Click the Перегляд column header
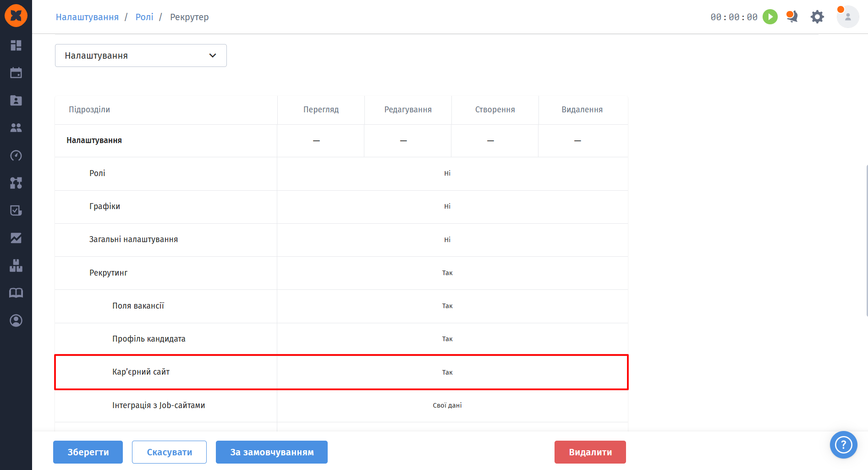 pyautogui.click(x=321, y=110)
